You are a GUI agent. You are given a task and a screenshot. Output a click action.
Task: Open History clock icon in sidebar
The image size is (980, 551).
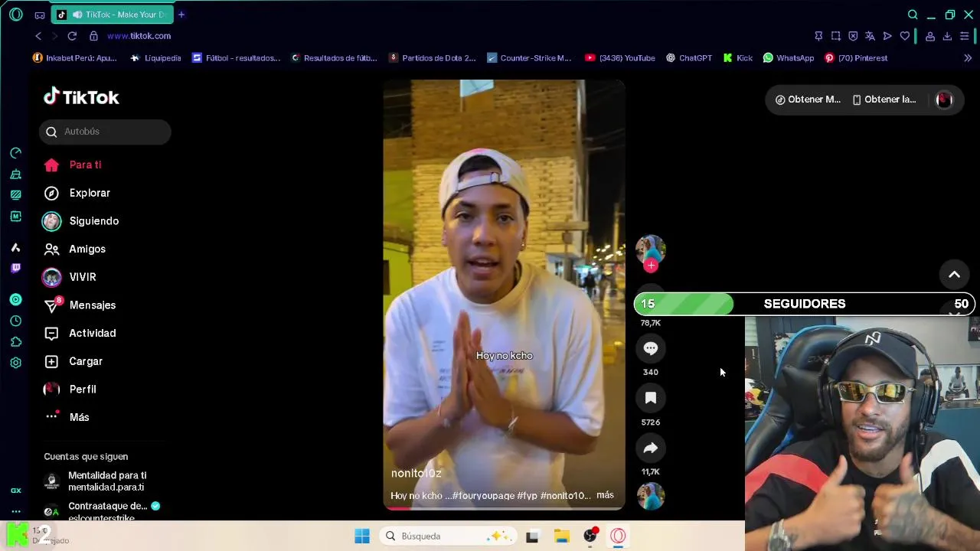pos(15,321)
